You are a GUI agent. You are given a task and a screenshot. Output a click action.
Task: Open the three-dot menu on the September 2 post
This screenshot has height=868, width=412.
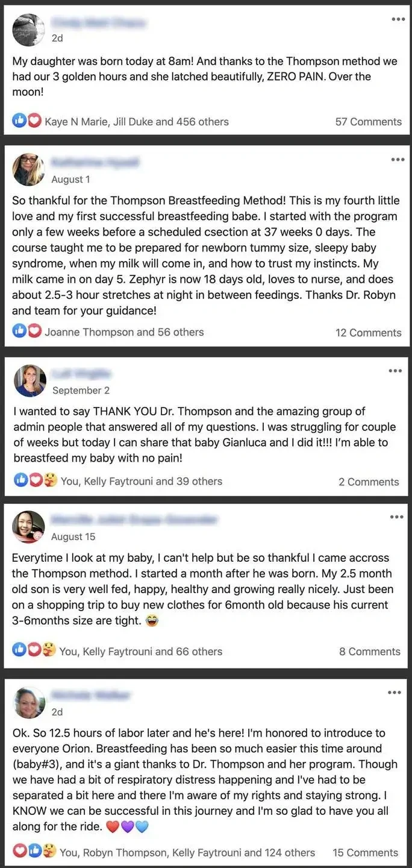click(x=395, y=370)
